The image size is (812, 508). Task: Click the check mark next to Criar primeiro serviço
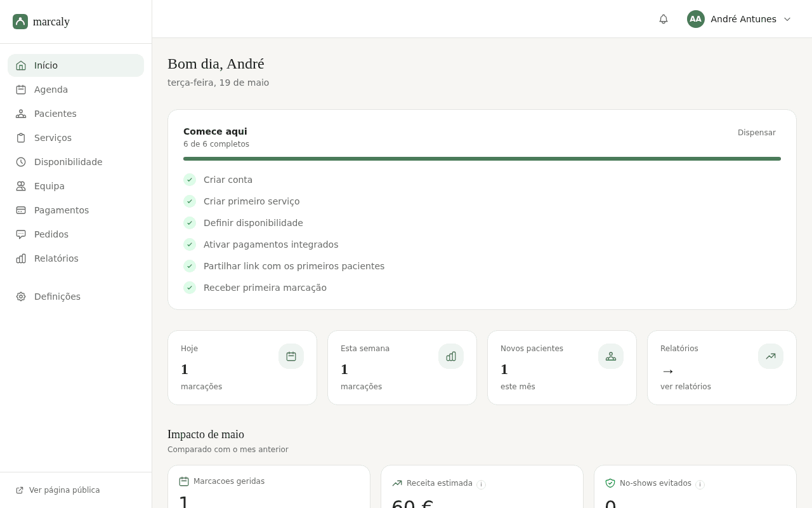tap(190, 201)
